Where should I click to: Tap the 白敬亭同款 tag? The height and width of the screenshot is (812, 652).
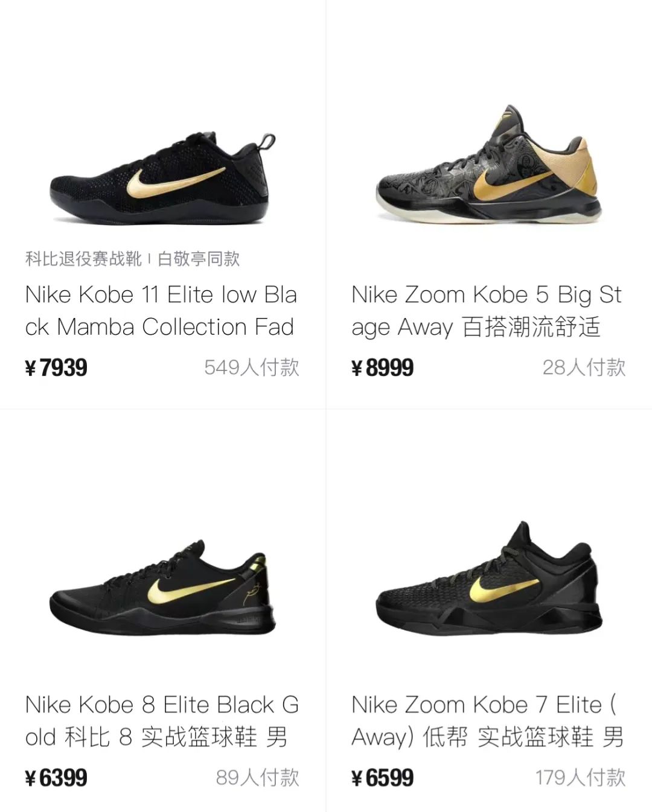point(199,259)
